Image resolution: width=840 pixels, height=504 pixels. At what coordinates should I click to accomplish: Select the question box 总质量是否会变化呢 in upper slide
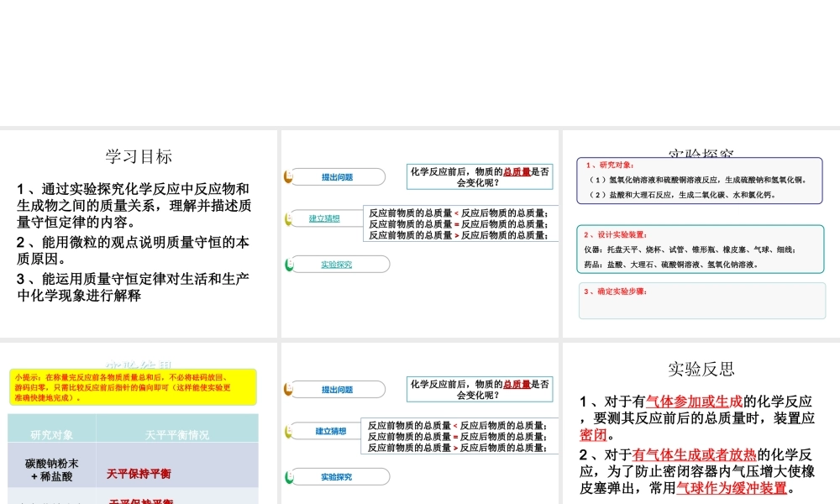pos(480,176)
